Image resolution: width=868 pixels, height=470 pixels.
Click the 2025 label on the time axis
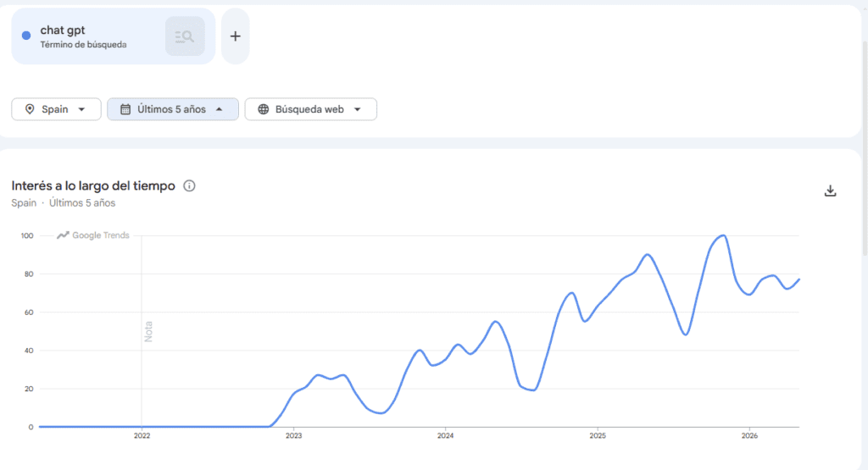tap(598, 436)
